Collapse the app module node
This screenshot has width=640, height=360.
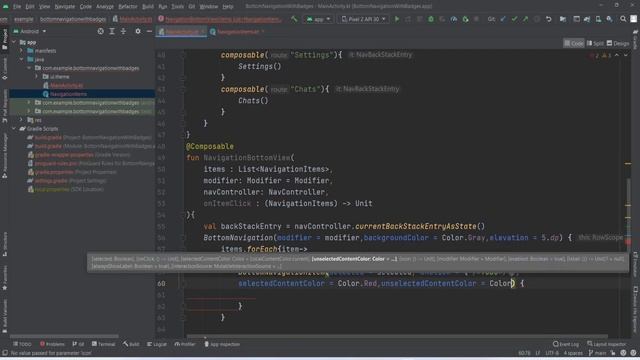(14, 42)
